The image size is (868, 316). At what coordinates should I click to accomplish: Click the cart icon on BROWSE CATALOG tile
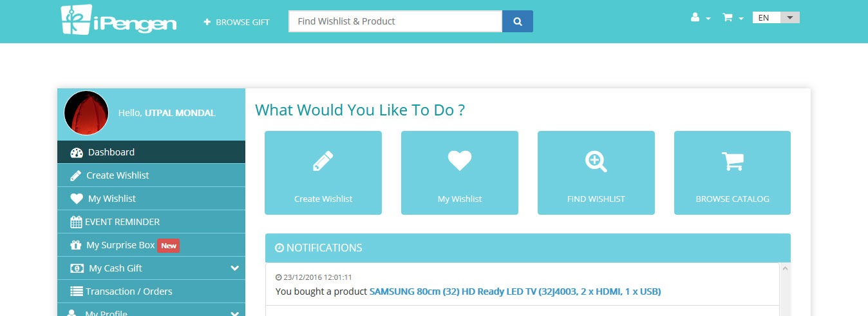coord(733,161)
